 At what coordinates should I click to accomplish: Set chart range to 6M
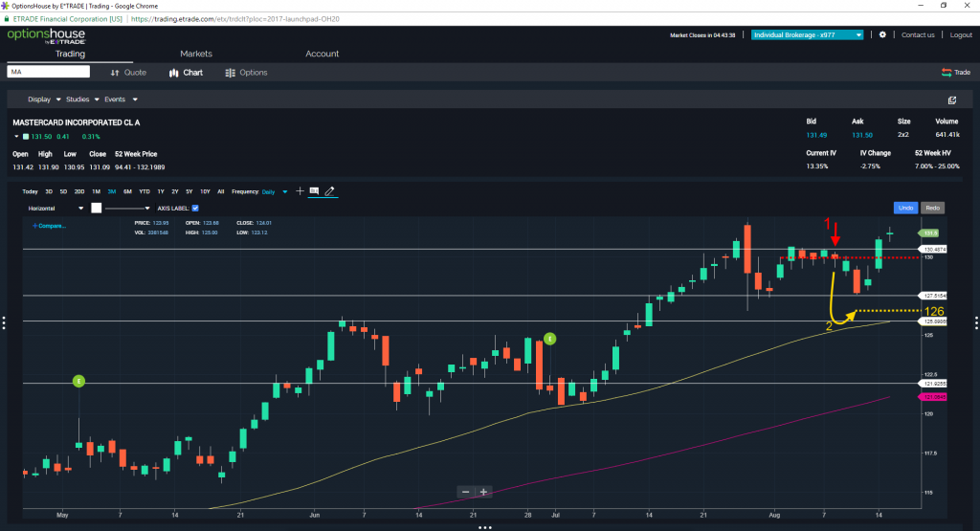pyautogui.click(x=127, y=191)
